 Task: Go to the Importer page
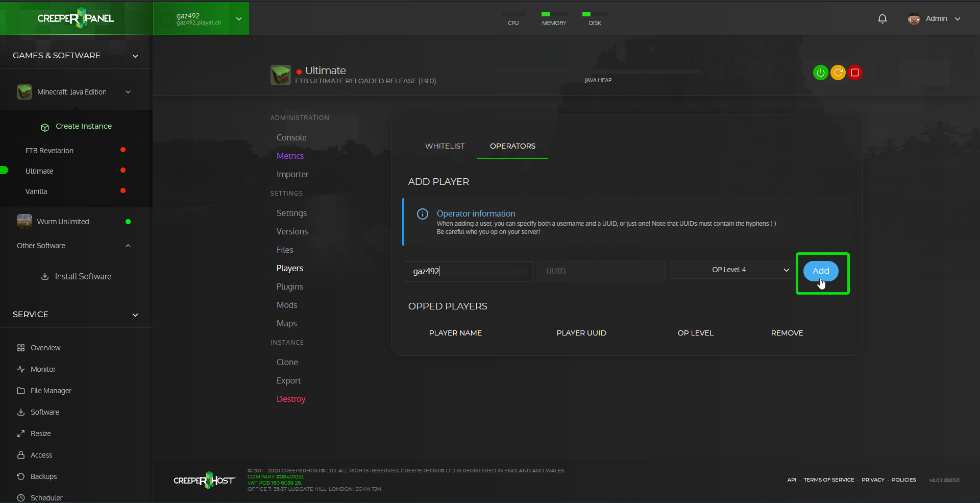click(x=292, y=174)
